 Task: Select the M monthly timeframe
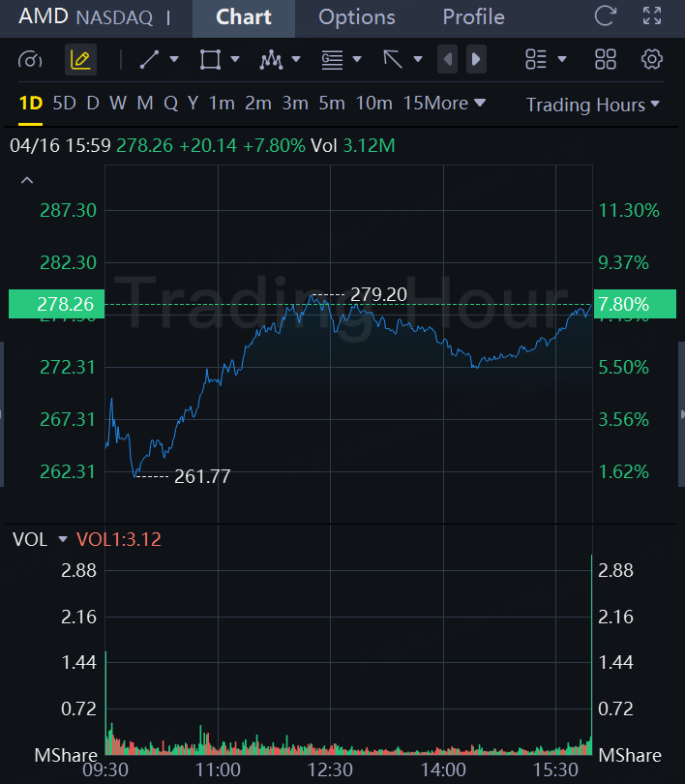145,104
